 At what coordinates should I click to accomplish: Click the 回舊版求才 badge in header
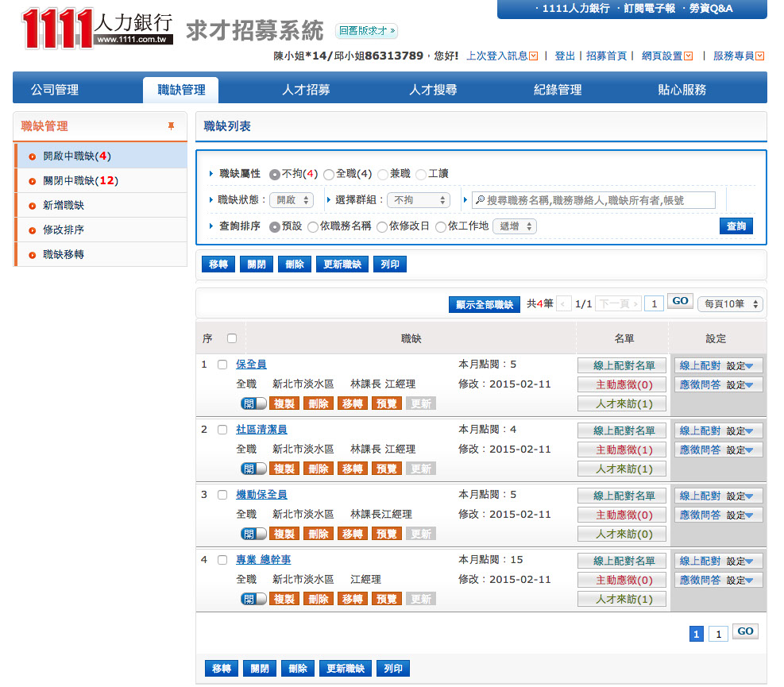pyautogui.click(x=366, y=32)
